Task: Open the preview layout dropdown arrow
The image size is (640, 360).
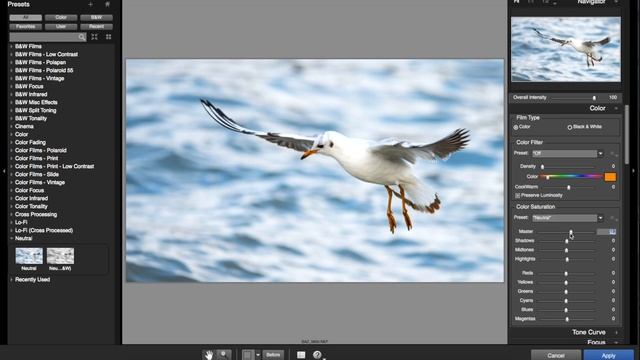Action: pyautogui.click(x=258, y=355)
